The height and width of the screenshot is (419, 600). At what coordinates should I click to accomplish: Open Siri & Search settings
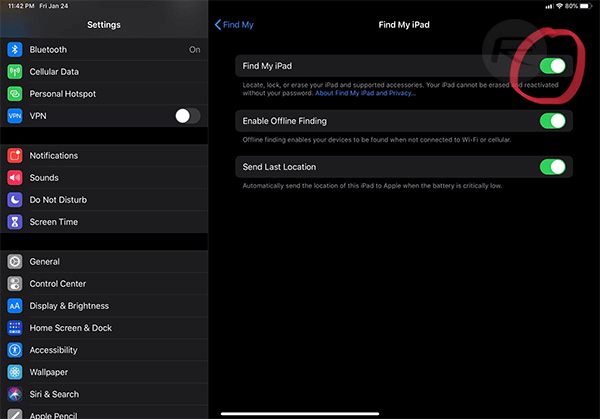(x=104, y=394)
